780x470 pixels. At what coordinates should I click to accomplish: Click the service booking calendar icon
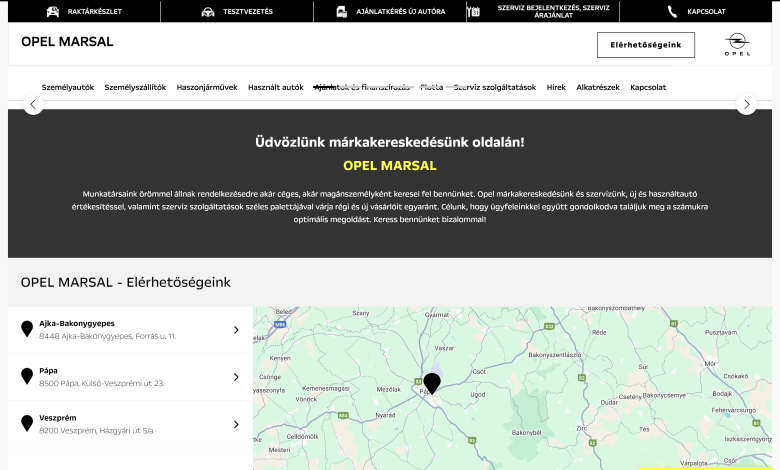point(473,12)
